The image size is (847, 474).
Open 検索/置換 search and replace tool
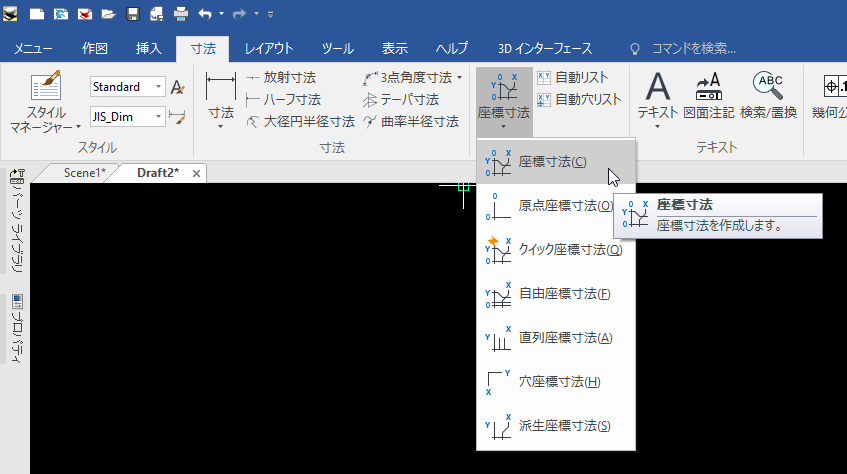768,98
